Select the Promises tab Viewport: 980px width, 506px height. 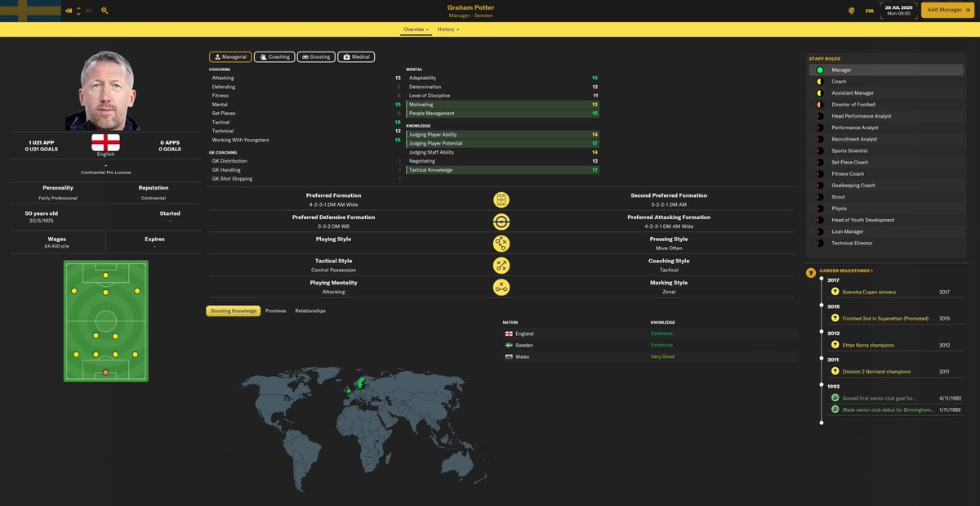[x=276, y=311]
